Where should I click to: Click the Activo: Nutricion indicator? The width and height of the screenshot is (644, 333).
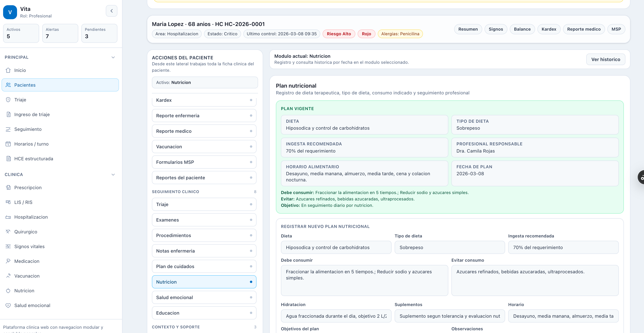(205, 83)
